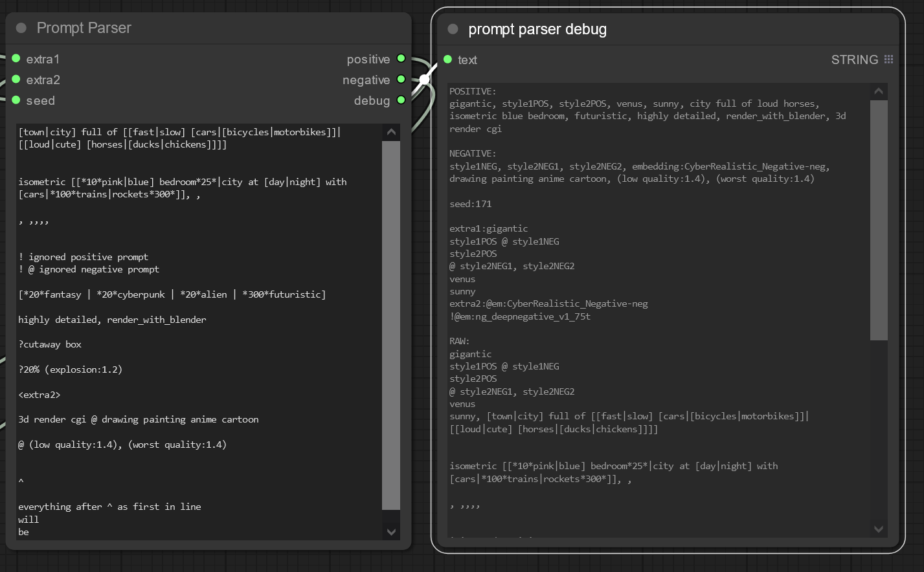Select the prompt parser debug title

(x=537, y=29)
